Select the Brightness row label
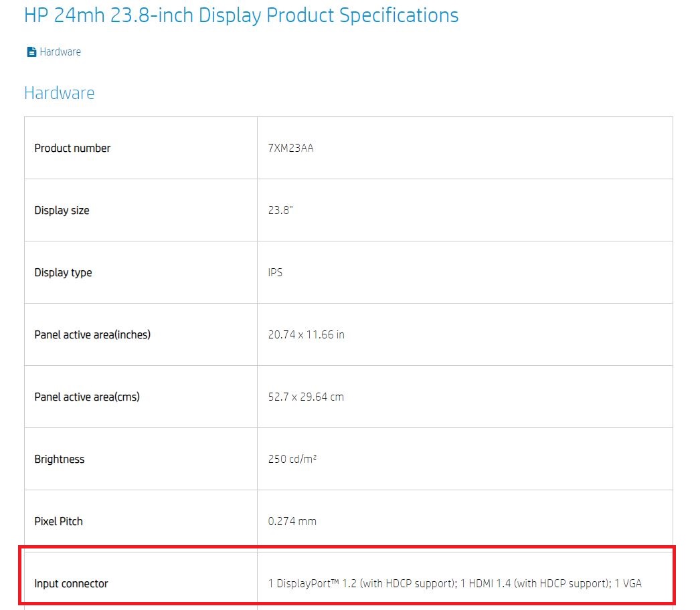The width and height of the screenshot is (700, 610). coord(60,460)
